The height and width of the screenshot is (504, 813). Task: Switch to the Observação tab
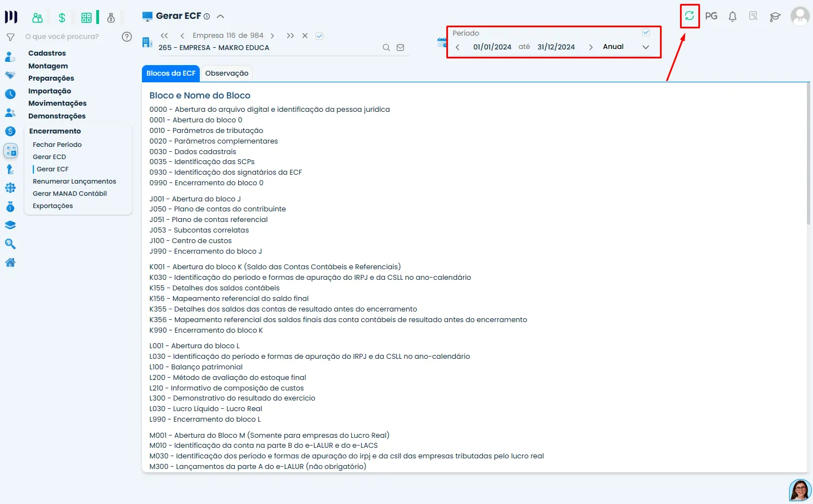[226, 73]
